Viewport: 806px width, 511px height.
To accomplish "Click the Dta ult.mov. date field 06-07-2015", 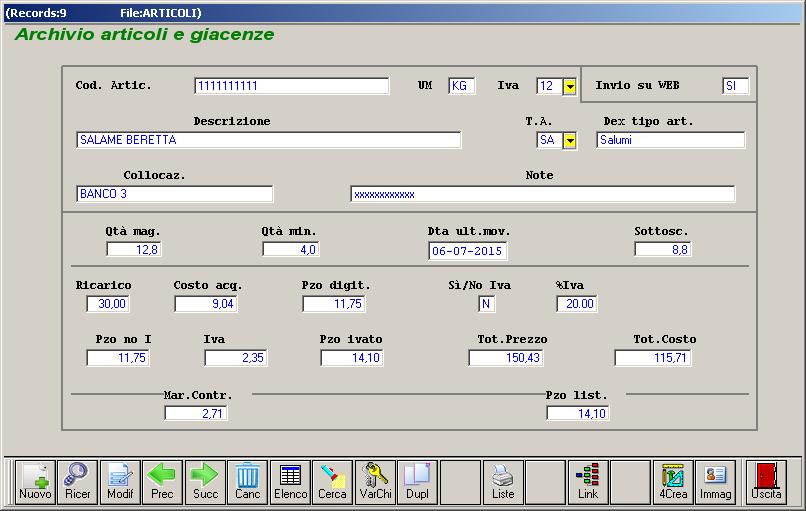I will (x=467, y=251).
